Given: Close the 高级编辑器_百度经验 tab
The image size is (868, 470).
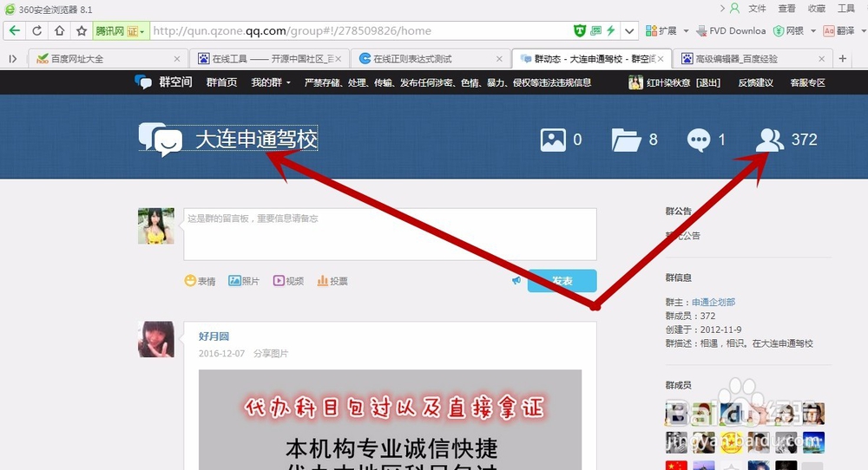Looking at the screenshot, I should (821, 59).
